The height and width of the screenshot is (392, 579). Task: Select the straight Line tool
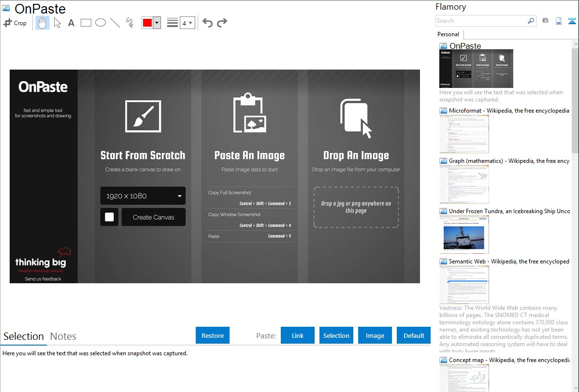coord(115,23)
